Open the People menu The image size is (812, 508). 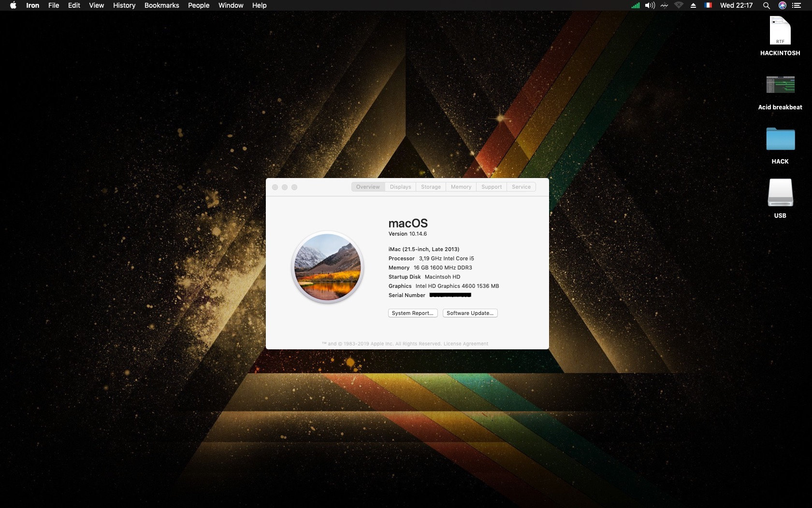199,5
